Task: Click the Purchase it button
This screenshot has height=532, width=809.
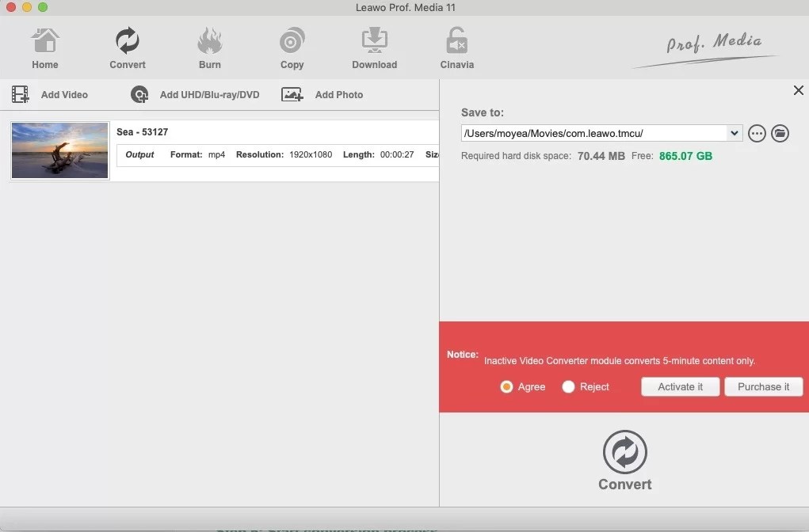Action: [763, 386]
